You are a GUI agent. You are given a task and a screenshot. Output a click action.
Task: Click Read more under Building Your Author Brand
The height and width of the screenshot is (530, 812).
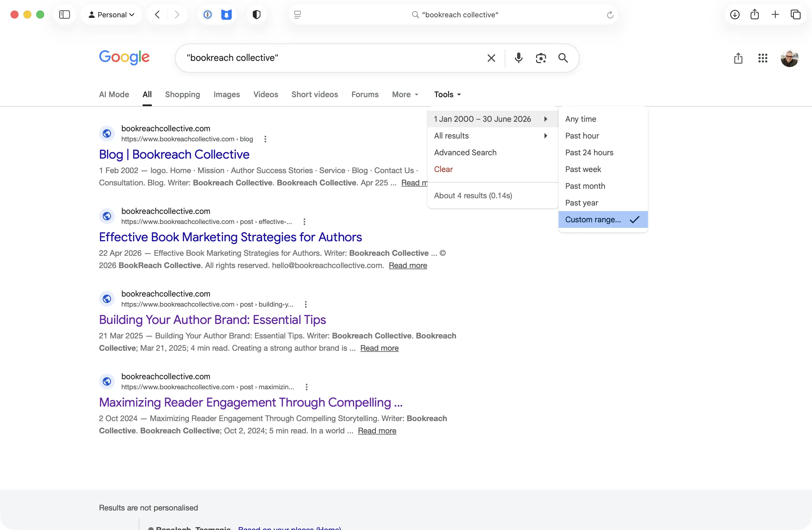point(379,348)
